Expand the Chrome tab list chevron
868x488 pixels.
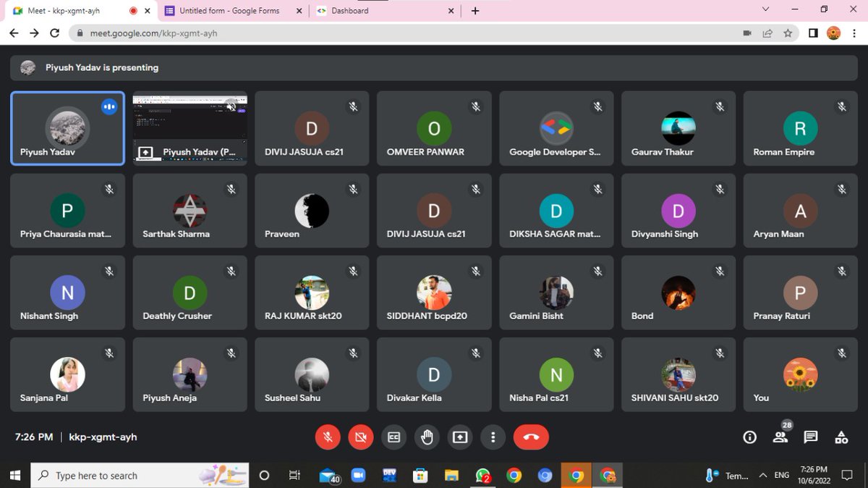coord(765,11)
